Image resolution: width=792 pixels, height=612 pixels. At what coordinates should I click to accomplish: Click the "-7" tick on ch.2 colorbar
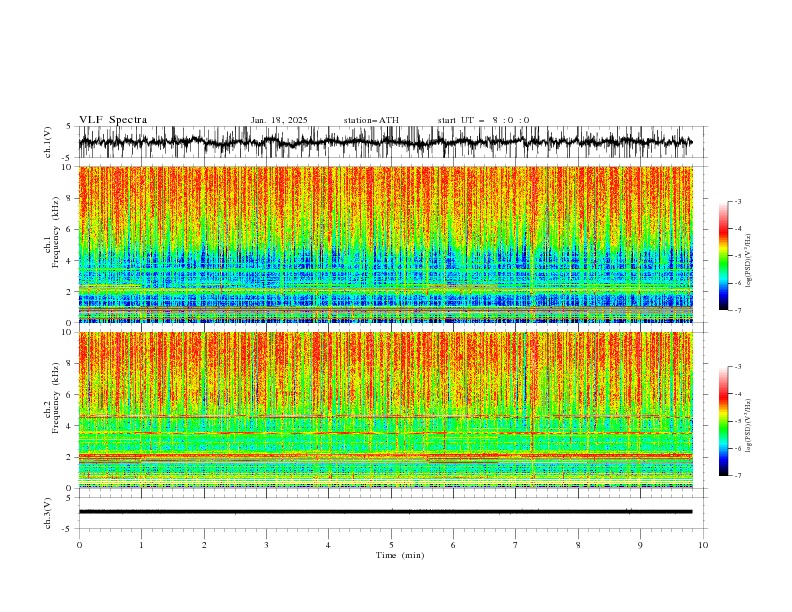pyautogui.click(x=737, y=476)
